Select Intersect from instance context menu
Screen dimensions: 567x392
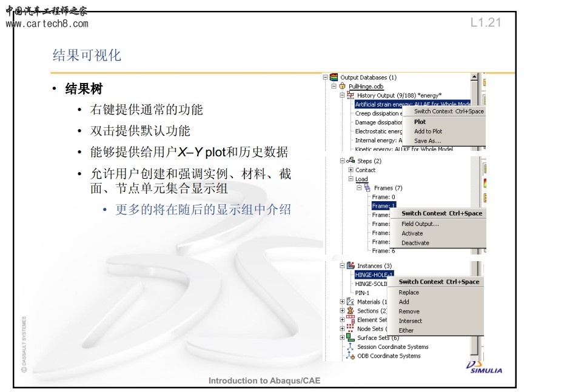point(411,321)
